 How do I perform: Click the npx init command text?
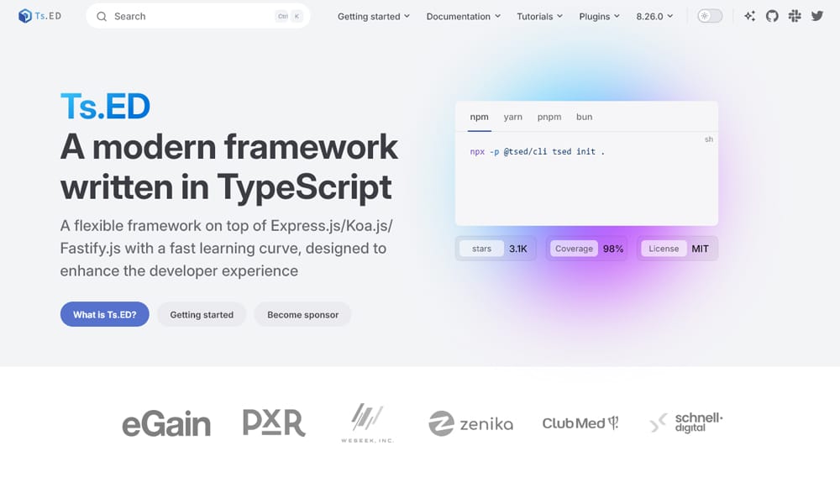point(537,151)
